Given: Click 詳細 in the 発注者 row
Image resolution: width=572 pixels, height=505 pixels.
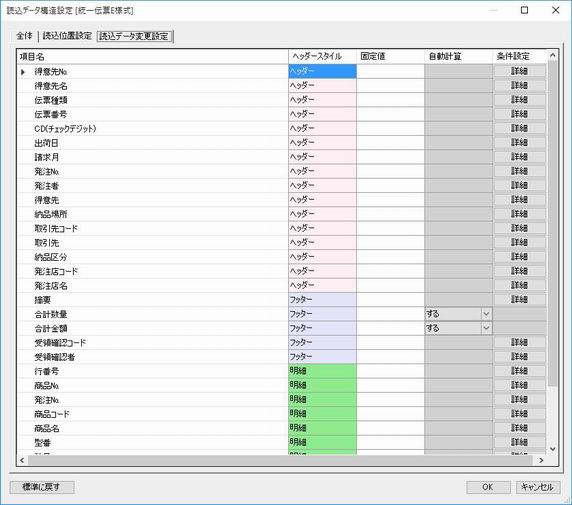Looking at the screenshot, I should point(519,185).
